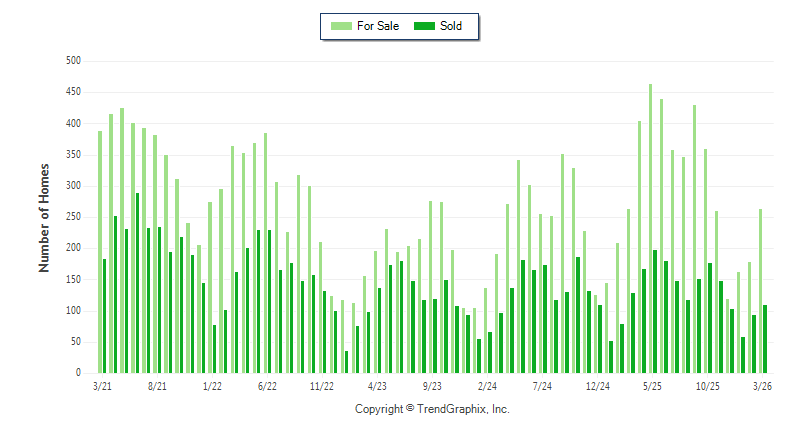Click the 250 gridline label on the y-axis
Image resolution: width=800 pixels, height=434 pixels.
pyautogui.click(x=72, y=217)
